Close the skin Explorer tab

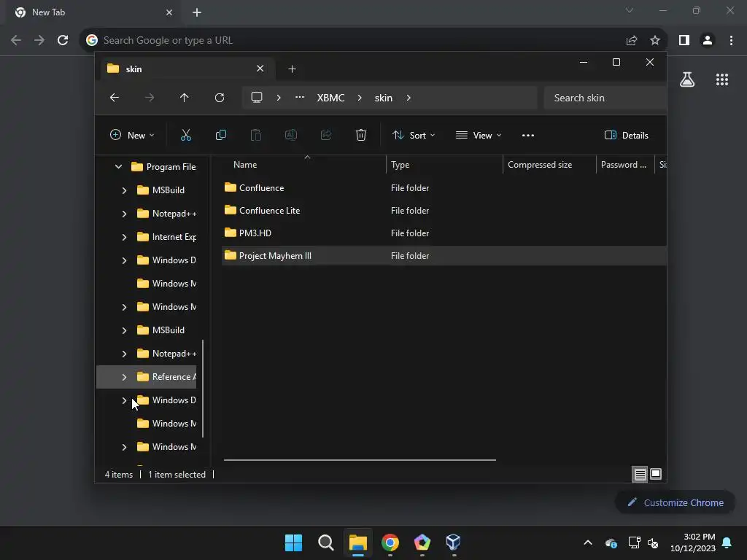[260, 69]
